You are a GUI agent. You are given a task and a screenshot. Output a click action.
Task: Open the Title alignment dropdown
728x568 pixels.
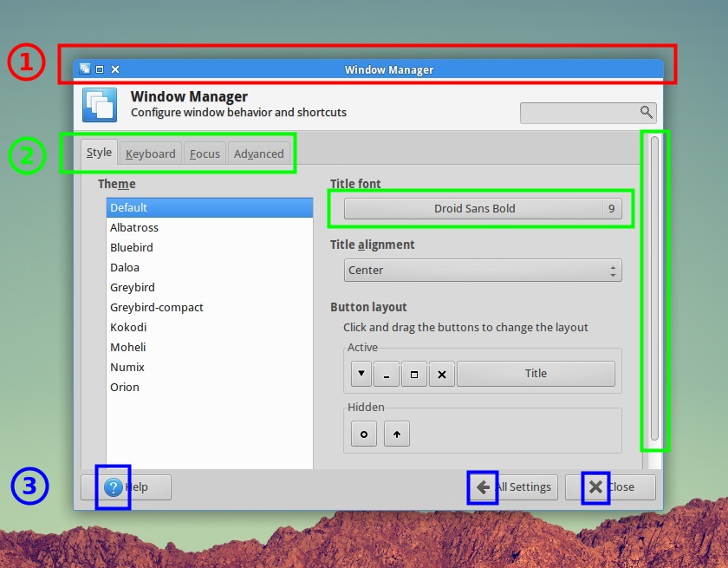(x=482, y=270)
